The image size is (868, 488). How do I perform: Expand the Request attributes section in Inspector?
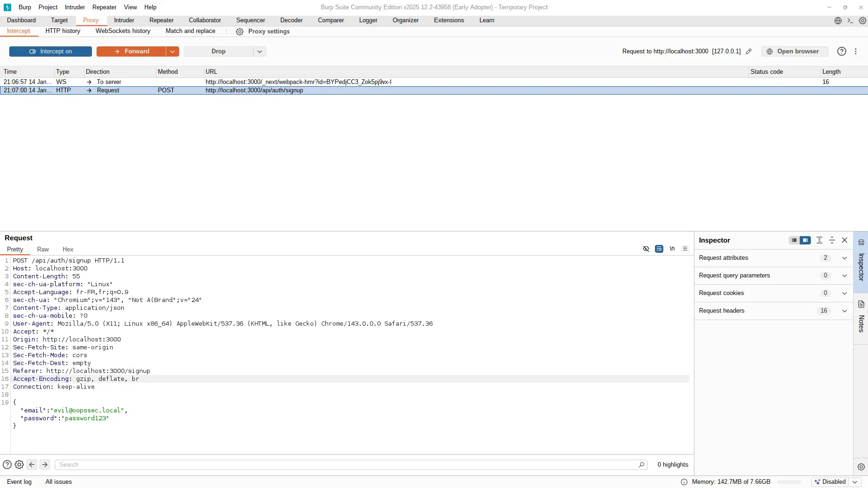click(844, 258)
